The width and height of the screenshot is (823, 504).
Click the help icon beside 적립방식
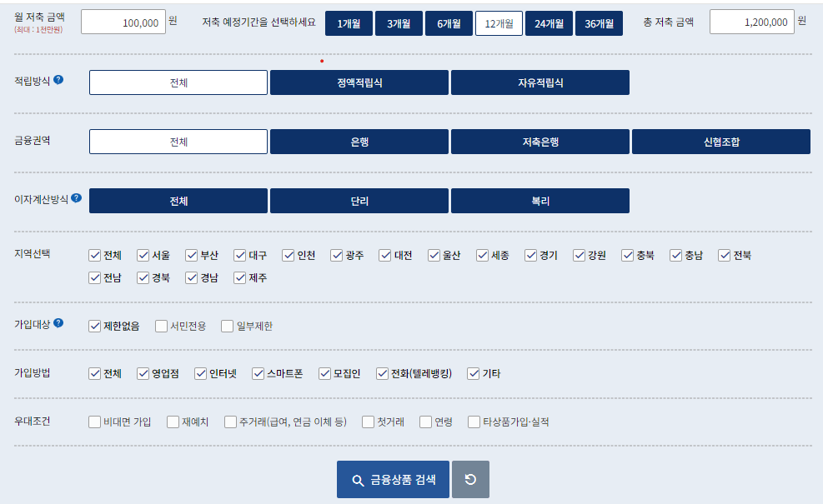click(59, 80)
